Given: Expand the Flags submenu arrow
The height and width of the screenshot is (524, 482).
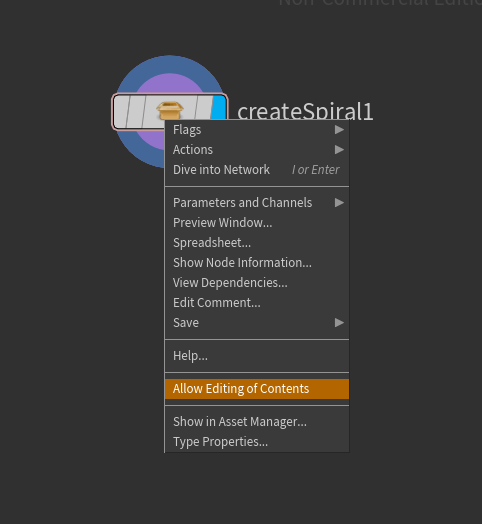Looking at the screenshot, I should pos(339,129).
